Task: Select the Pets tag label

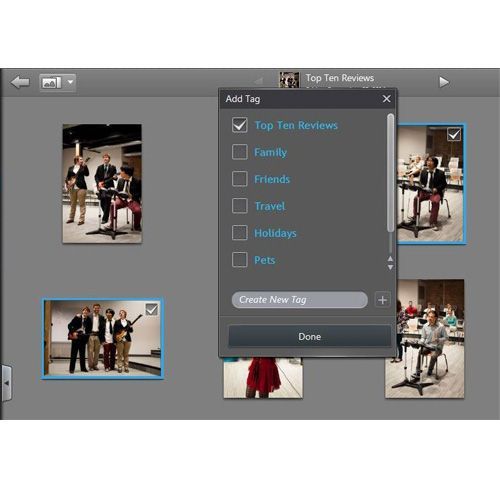Action: click(x=265, y=260)
